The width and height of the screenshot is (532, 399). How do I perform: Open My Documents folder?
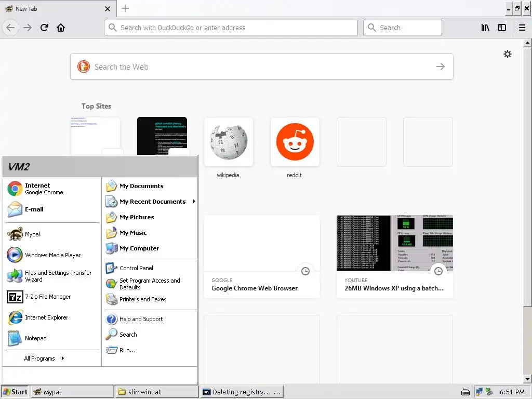pos(151,186)
